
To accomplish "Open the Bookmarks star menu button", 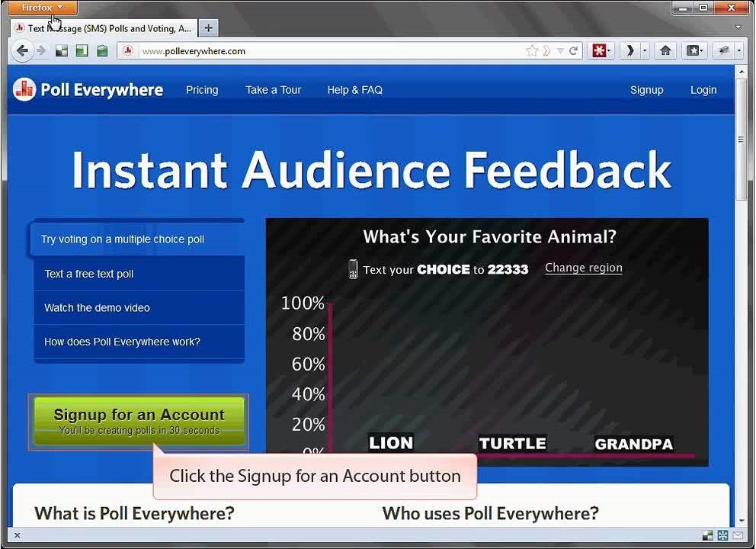I will pos(695,50).
